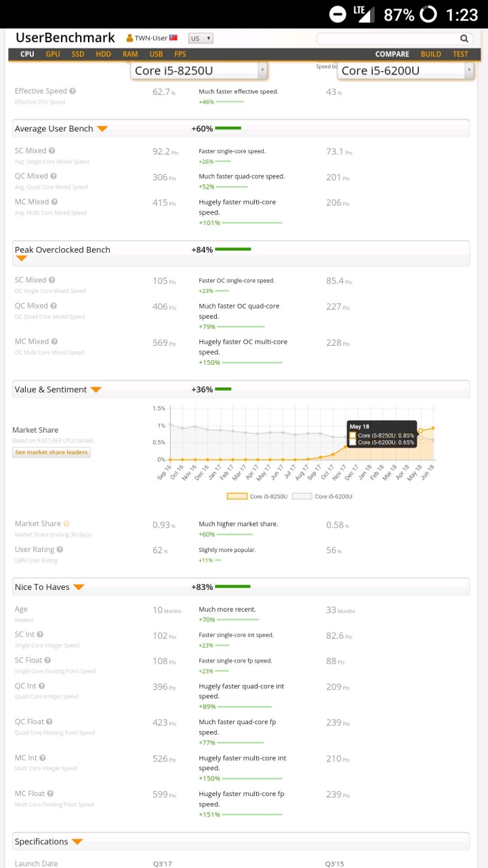Click the TWN-User profile icon
488x868 pixels.
130,38
